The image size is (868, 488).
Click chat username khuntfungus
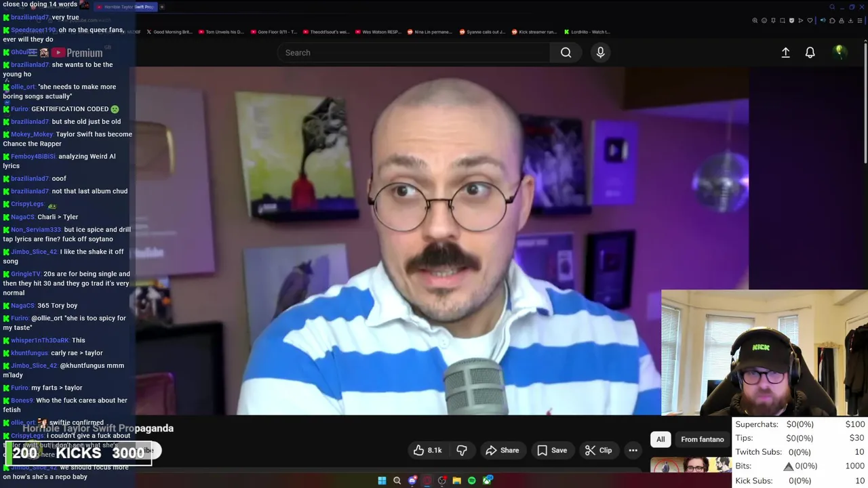[30, 353]
